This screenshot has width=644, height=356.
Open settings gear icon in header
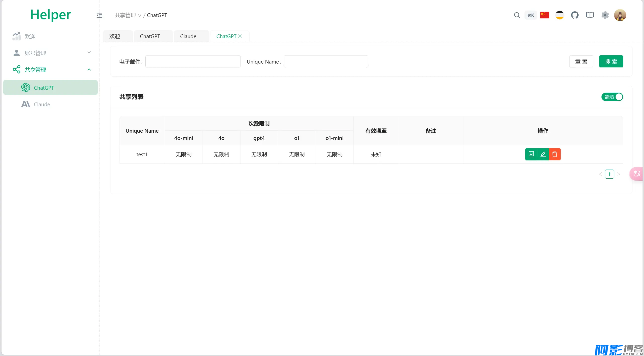pos(605,15)
